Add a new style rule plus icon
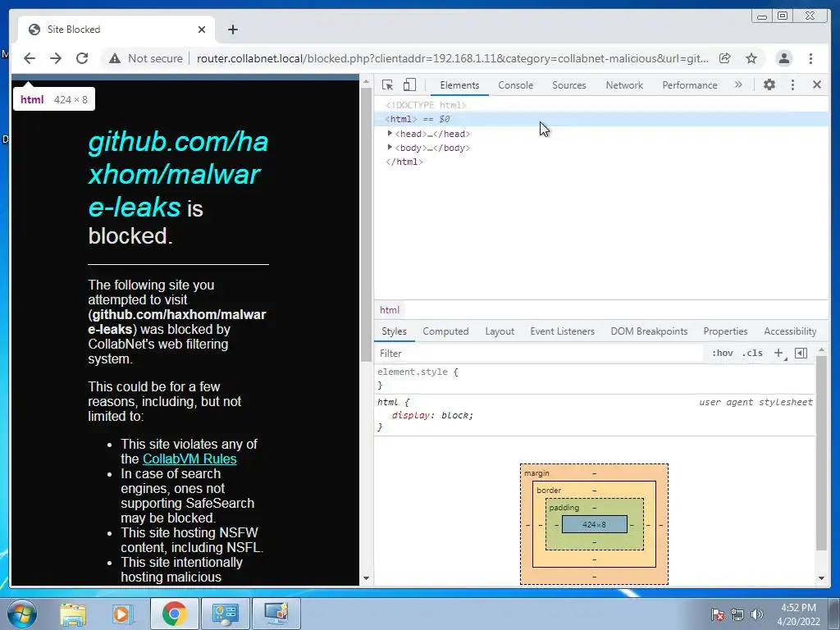This screenshot has height=630, width=840. [x=778, y=353]
